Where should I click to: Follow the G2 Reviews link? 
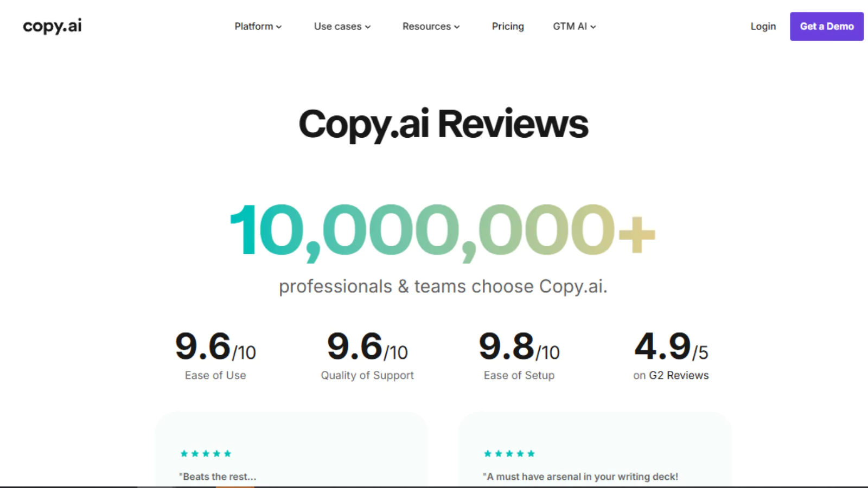pyautogui.click(x=679, y=375)
